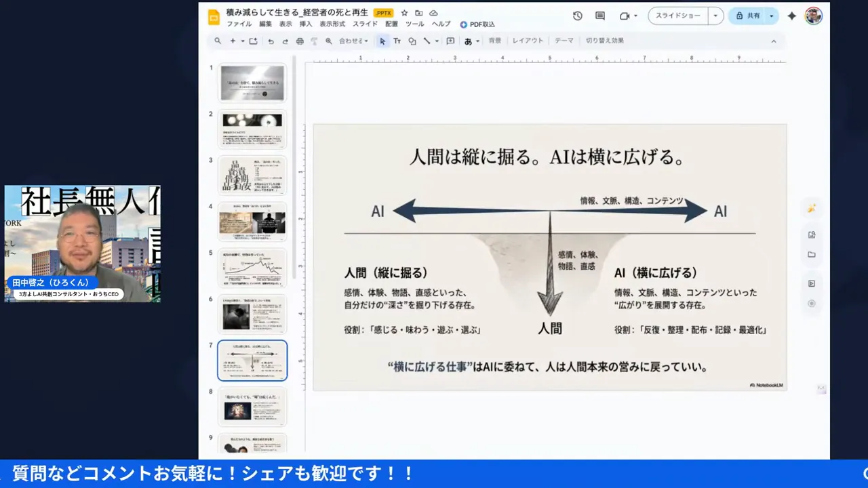Select slide 4 in the filmstrip
Viewport: 868px width, 488px height.
(252, 221)
